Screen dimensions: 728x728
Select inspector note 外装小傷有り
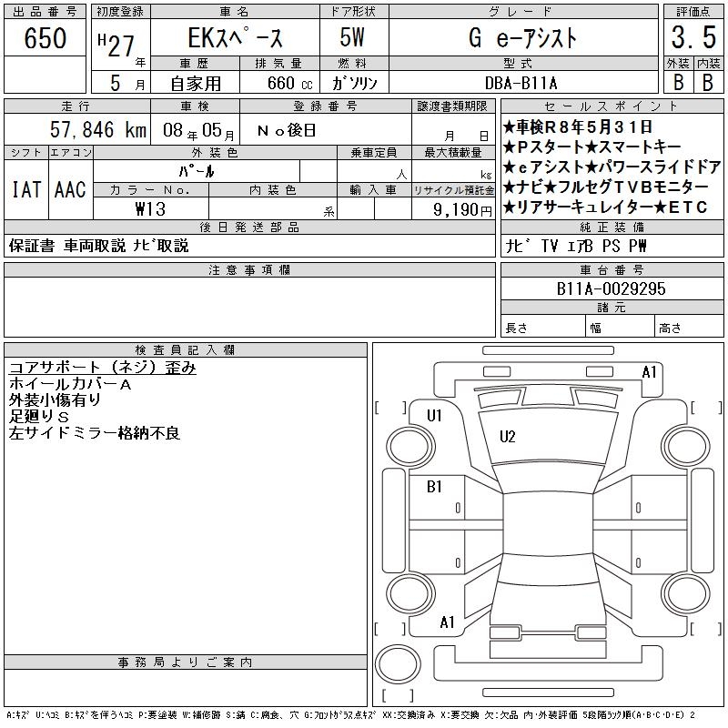pyautogui.click(x=55, y=400)
